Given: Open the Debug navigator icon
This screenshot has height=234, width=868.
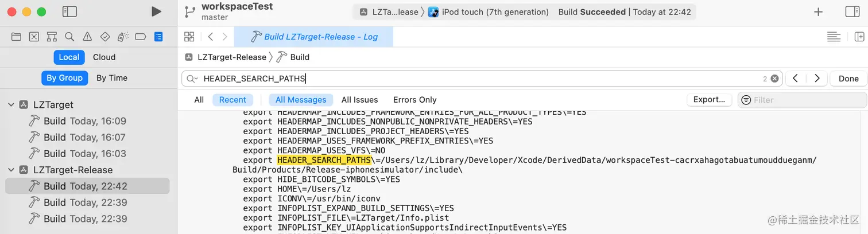Looking at the screenshot, I should [x=123, y=37].
